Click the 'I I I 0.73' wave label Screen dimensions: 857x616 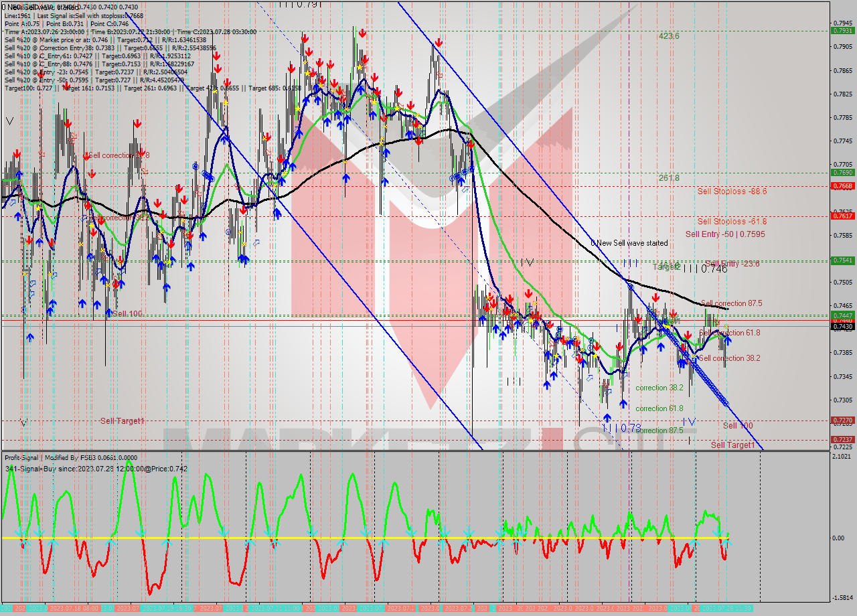click(x=621, y=428)
